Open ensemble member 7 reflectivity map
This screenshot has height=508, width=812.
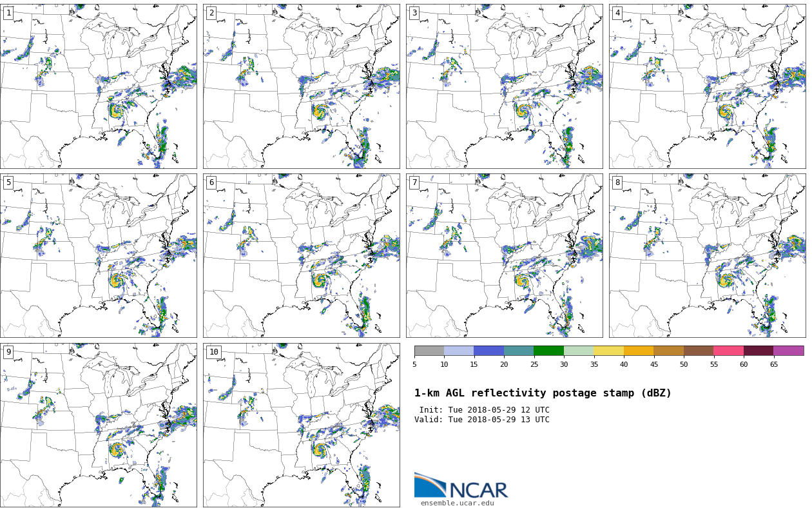click(x=505, y=255)
